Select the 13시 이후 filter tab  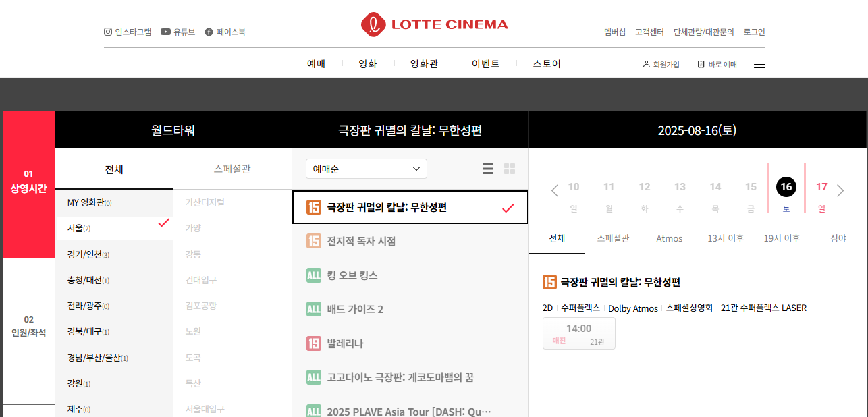tap(726, 238)
